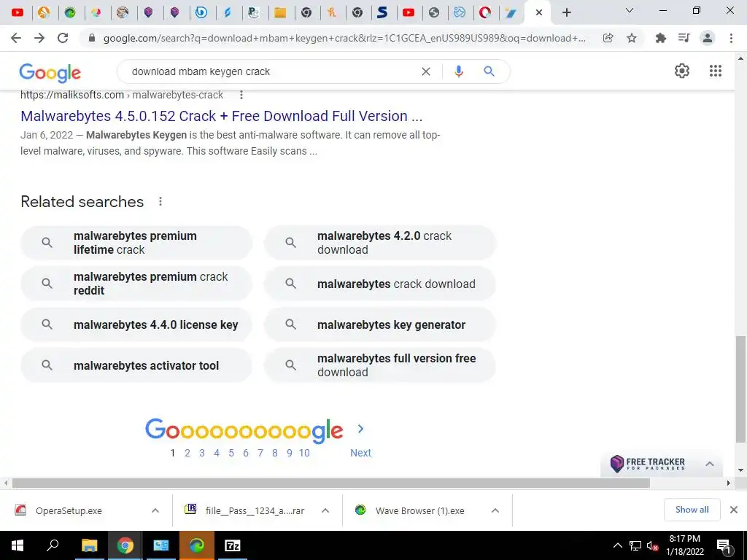
Task: Click the pagination right chevron arrow
Action: pyautogui.click(x=360, y=429)
